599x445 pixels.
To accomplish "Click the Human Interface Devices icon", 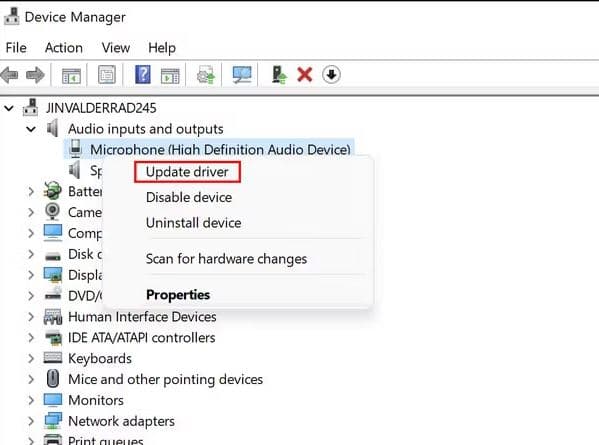I will (53, 317).
